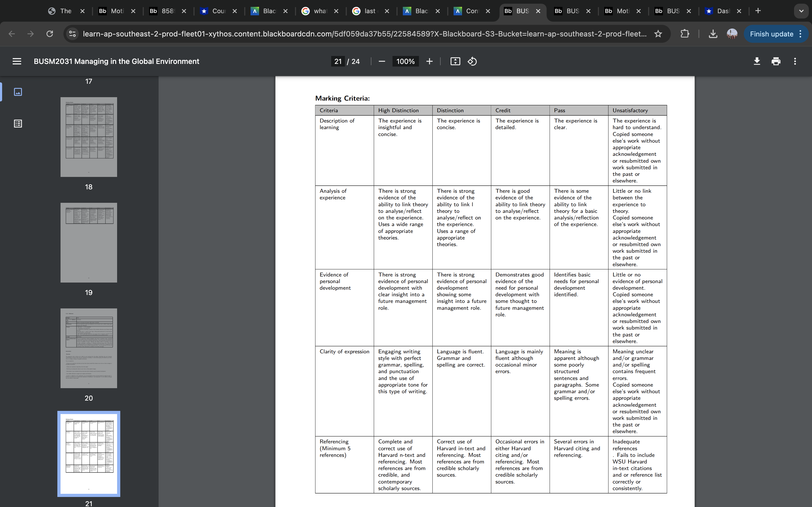Click the download icon in PDF toolbar

click(x=757, y=61)
